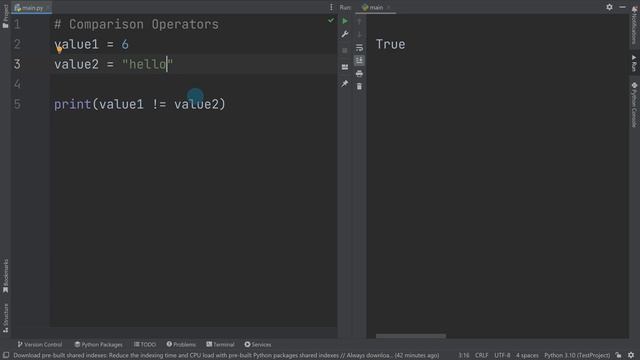
Task: Hide the Run tool window
Action: pos(622,7)
